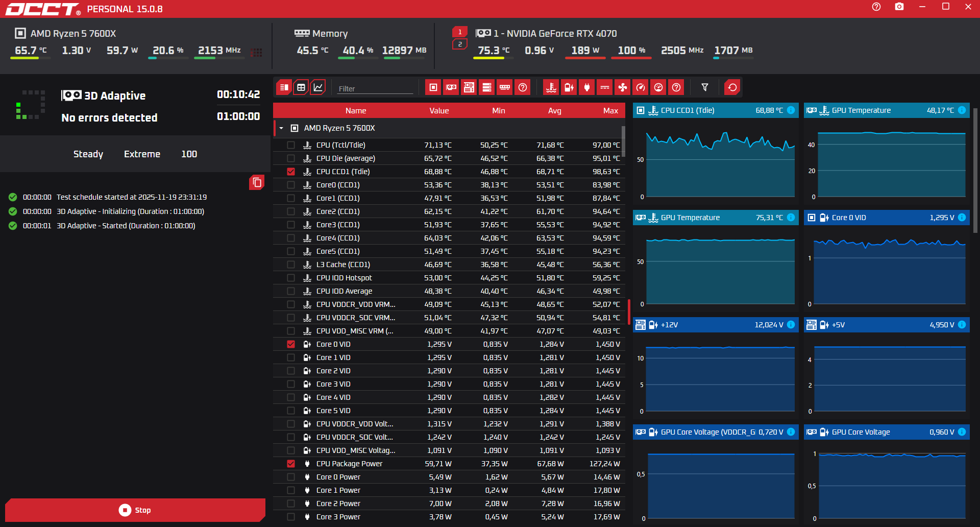This screenshot has height=527, width=980.
Task: Check the L3 Cache (CCD1) checkbox
Action: tap(291, 265)
